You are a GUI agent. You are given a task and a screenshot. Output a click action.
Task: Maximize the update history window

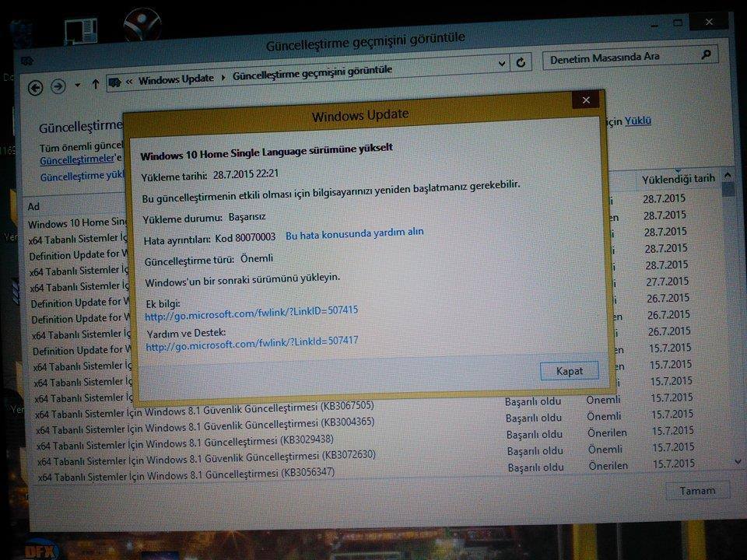click(678, 23)
